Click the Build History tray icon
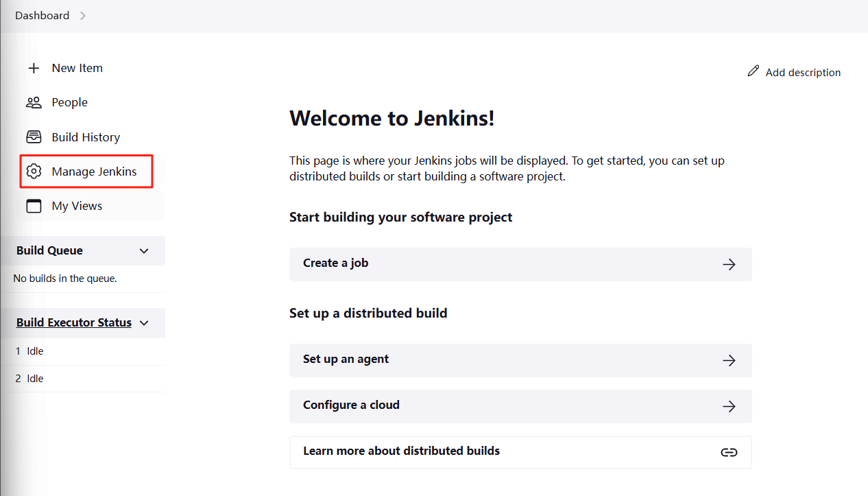868x496 pixels. tap(34, 137)
